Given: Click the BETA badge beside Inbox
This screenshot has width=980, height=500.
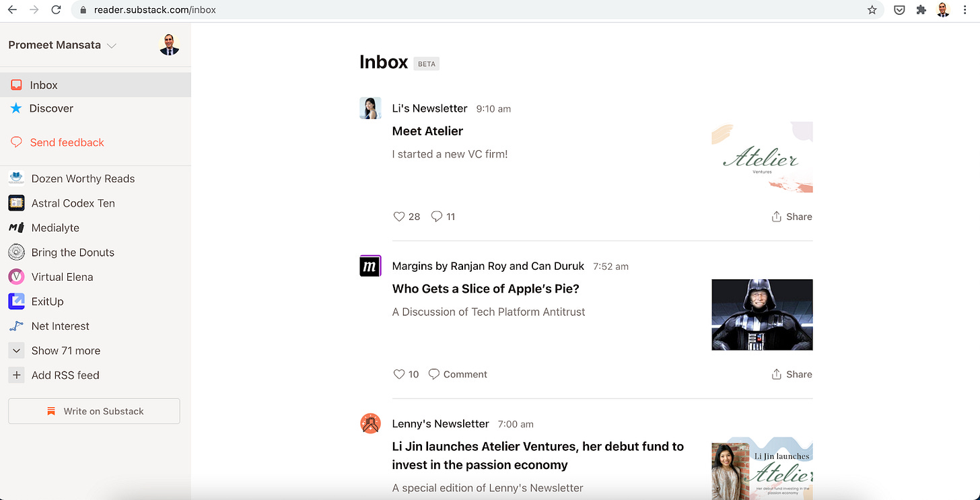Looking at the screenshot, I should click(427, 64).
